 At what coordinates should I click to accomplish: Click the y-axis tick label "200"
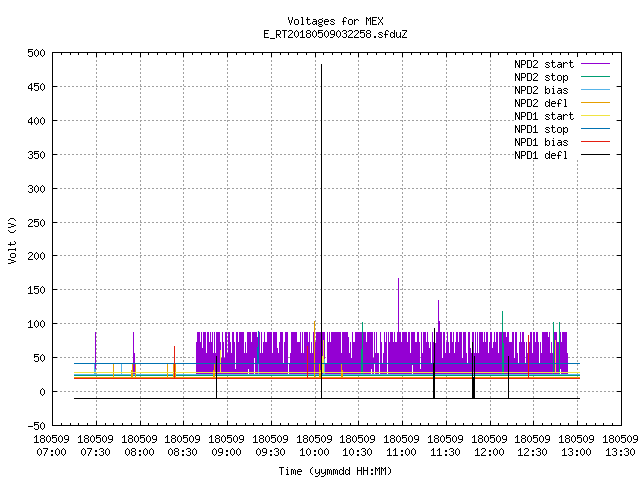click(x=36, y=256)
